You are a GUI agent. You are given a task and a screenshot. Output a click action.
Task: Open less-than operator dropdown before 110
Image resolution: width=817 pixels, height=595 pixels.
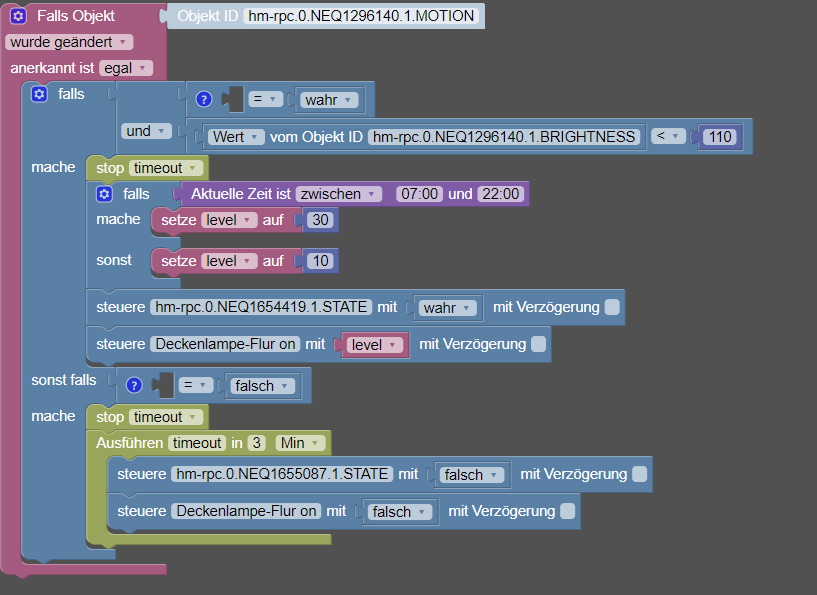click(668, 137)
